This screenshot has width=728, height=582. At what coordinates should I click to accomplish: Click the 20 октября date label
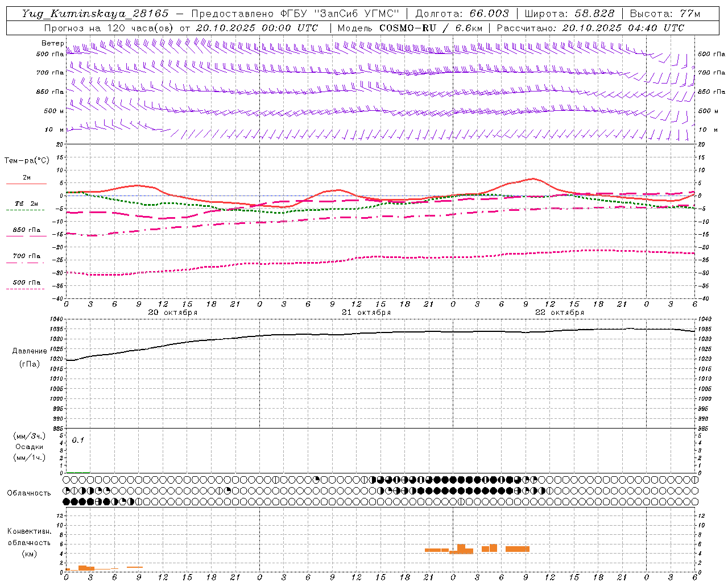[173, 313]
